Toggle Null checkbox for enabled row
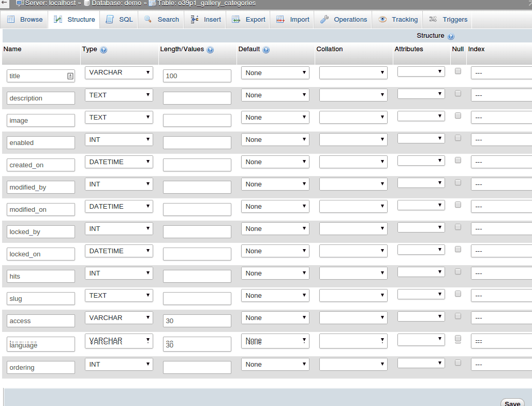 tap(457, 138)
